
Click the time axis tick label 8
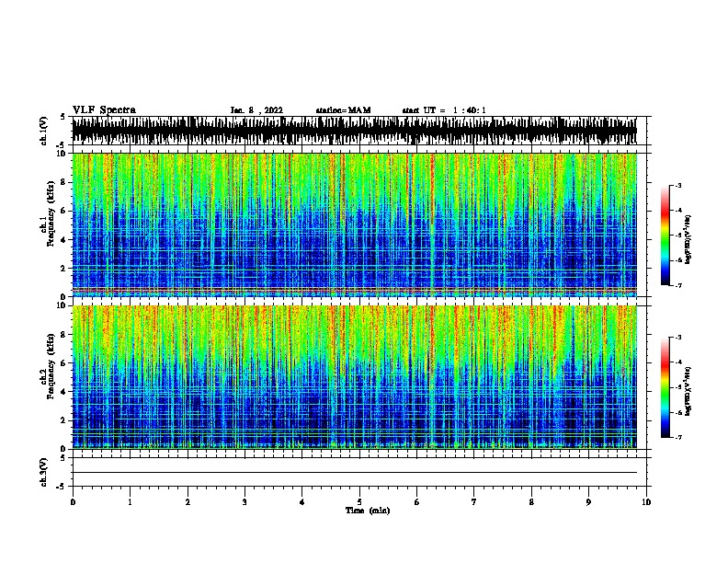click(531, 501)
